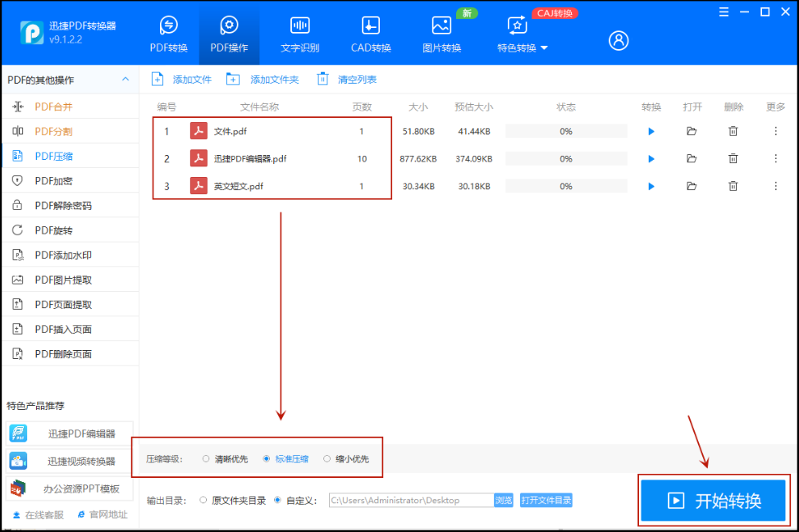
Task: Open 官网地址 link
Action: tap(103, 515)
